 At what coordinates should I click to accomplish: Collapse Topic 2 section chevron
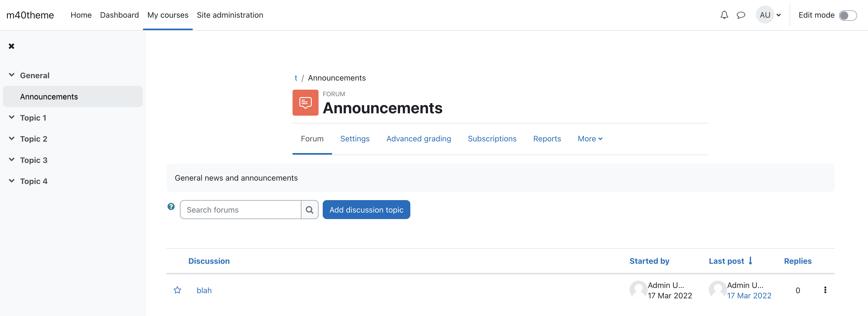[12, 139]
